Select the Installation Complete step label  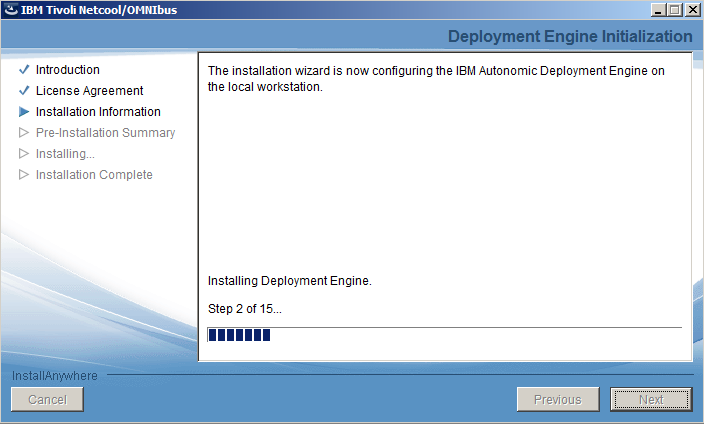tap(94, 175)
